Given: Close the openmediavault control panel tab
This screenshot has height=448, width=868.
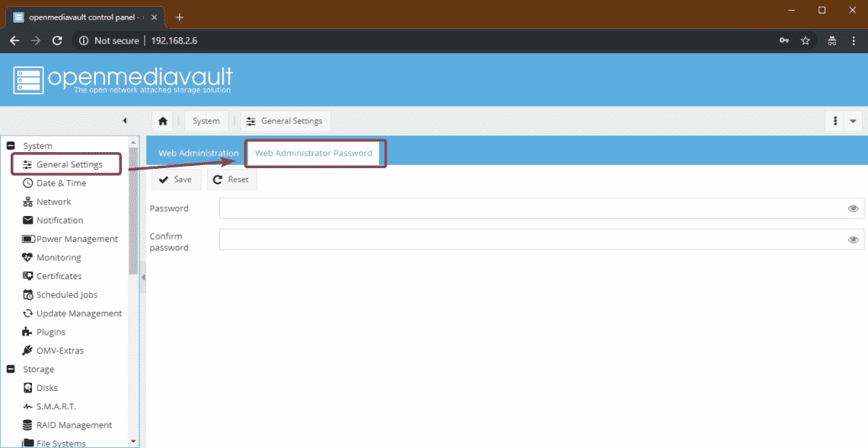Looking at the screenshot, I should [154, 17].
